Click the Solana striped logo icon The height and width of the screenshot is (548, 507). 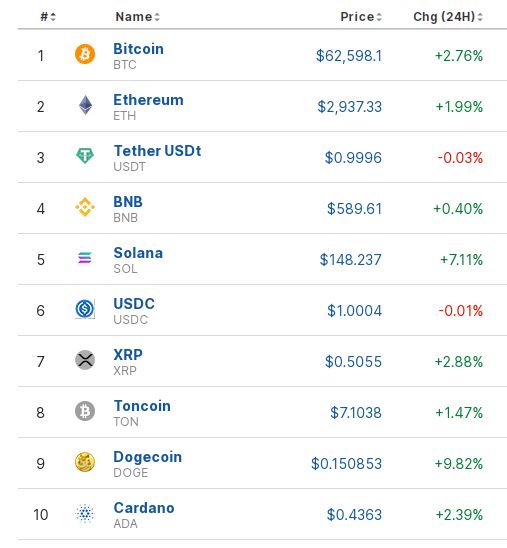[x=85, y=258]
